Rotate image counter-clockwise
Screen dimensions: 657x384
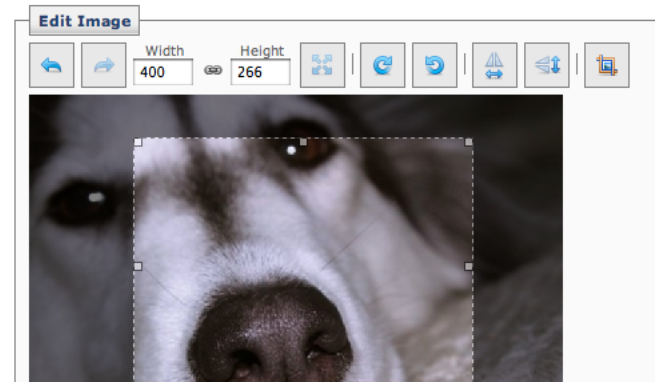click(x=435, y=65)
